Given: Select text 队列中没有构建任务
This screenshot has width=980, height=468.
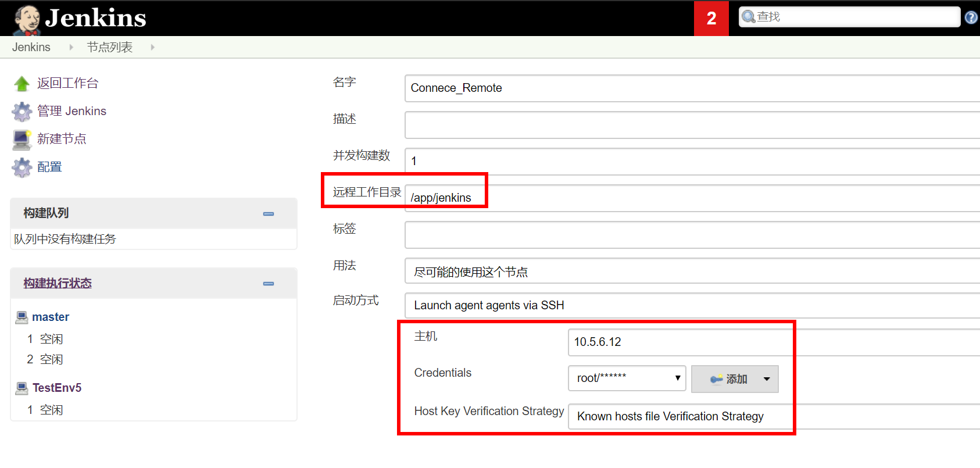Looking at the screenshot, I should click(65, 239).
